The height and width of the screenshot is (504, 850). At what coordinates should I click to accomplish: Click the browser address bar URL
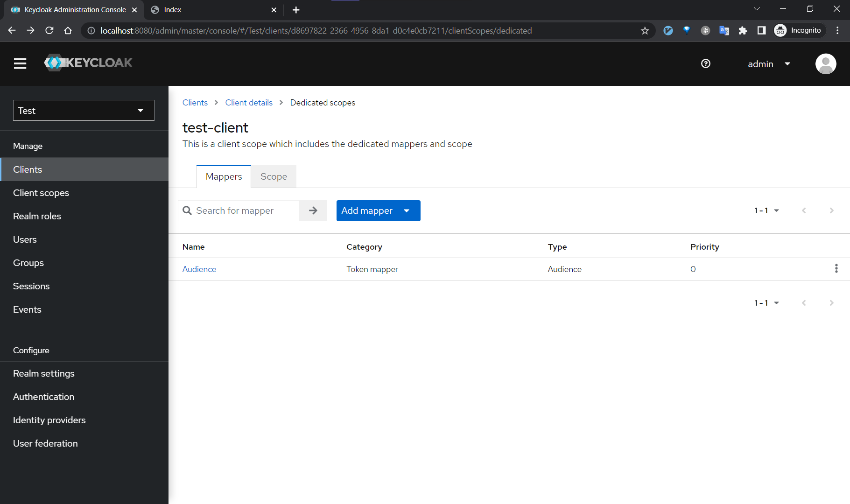(316, 30)
